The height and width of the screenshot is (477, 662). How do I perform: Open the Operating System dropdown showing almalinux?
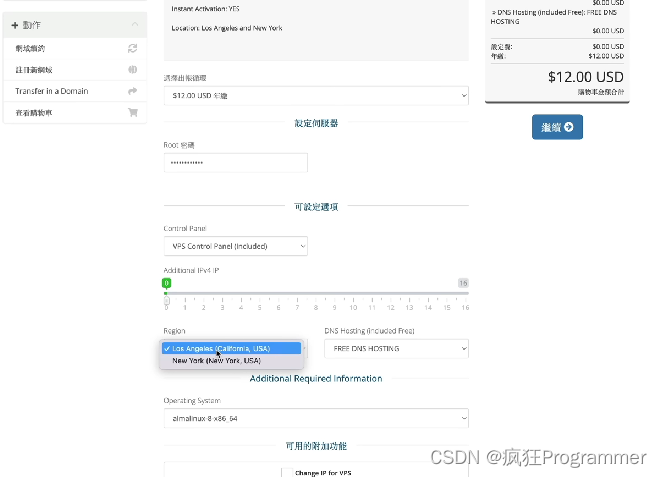click(316, 418)
